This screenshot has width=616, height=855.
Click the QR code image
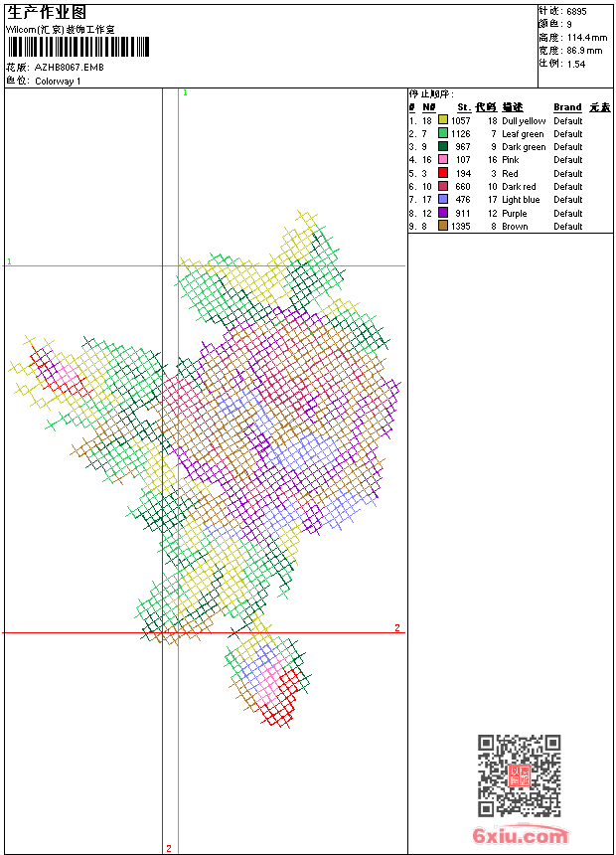pyautogui.click(x=519, y=775)
